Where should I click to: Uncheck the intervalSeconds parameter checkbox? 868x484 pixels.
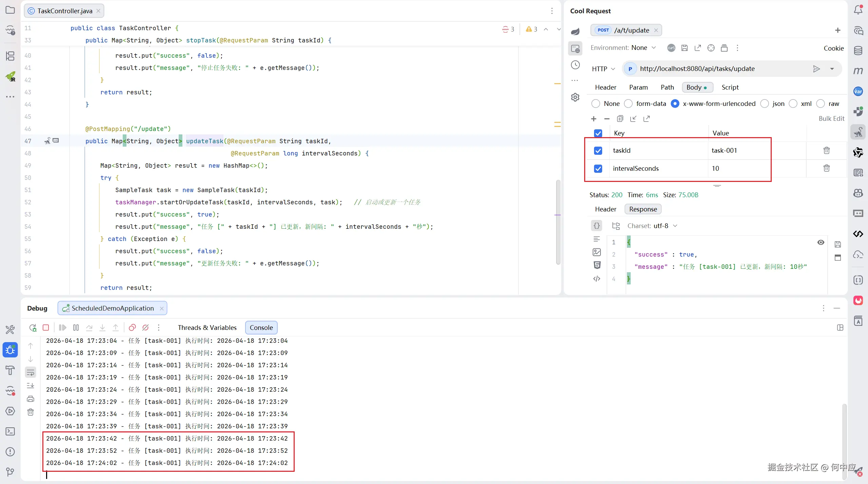[598, 168]
